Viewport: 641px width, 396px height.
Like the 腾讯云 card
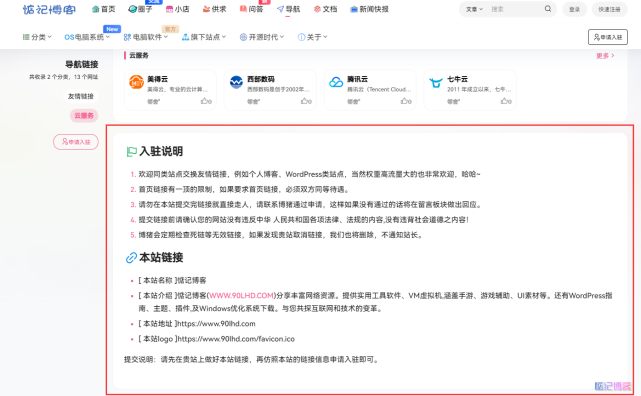(x=406, y=101)
